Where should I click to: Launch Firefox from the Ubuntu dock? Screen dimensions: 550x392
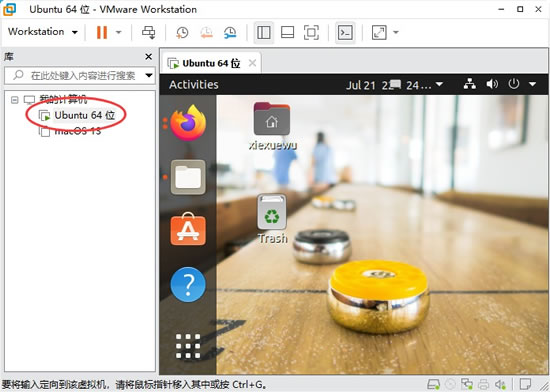tap(188, 123)
